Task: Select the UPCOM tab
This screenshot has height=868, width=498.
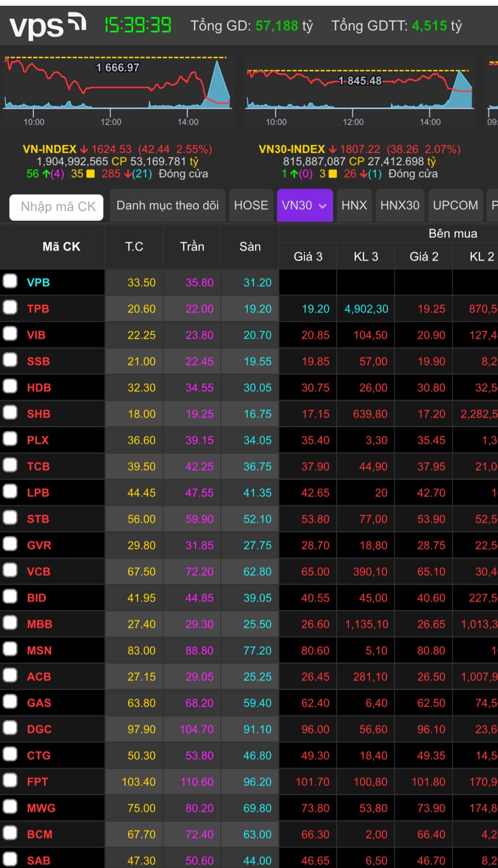Action: pyautogui.click(x=455, y=205)
